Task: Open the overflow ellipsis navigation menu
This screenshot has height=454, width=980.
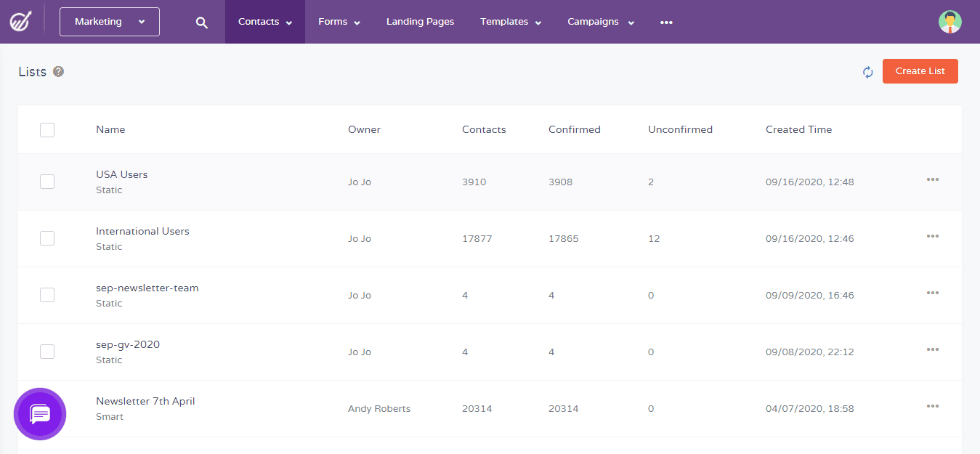Action: click(666, 22)
